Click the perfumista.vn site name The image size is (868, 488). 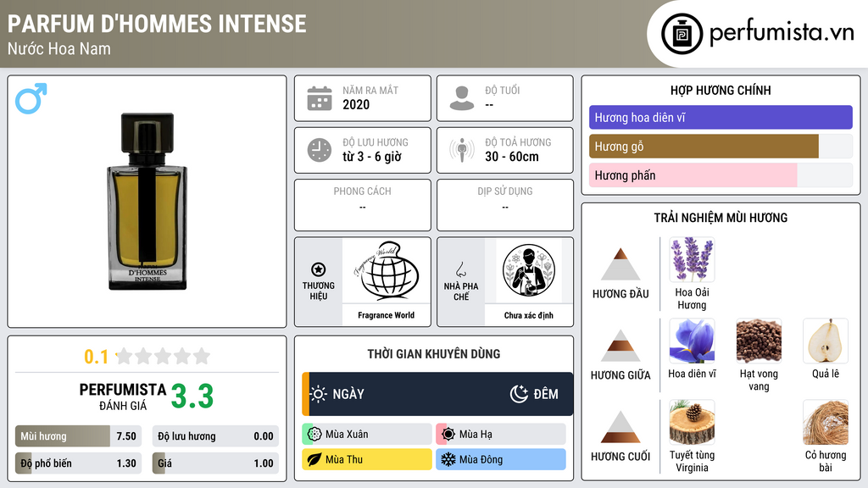(x=782, y=33)
